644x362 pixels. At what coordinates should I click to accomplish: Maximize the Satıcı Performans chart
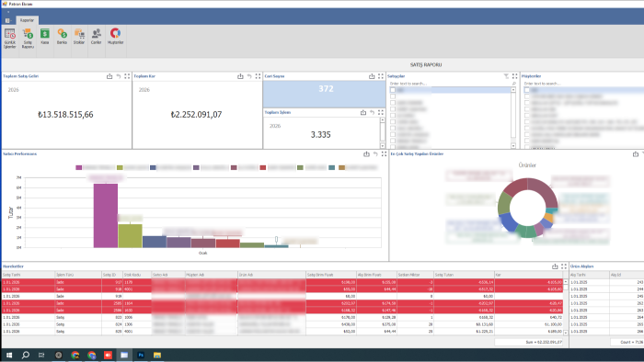point(384,154)
